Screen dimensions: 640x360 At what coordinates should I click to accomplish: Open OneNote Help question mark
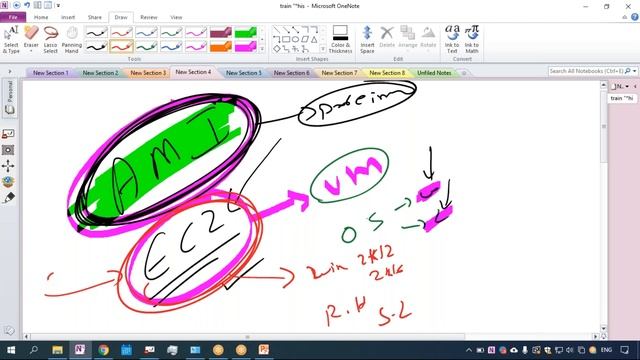[635, 17]
